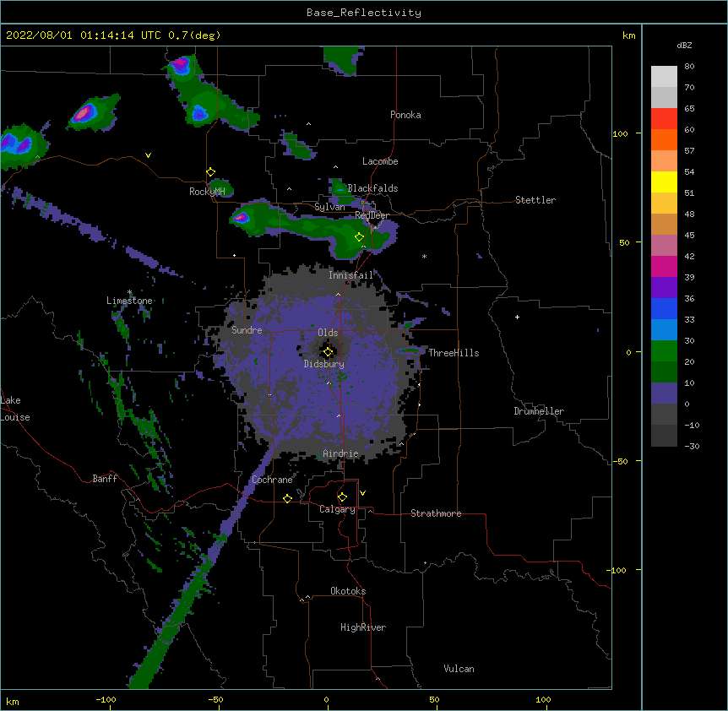Click the ThreeHills town label
Viewport: 728px width, 711px height.
tap(454, 353)
